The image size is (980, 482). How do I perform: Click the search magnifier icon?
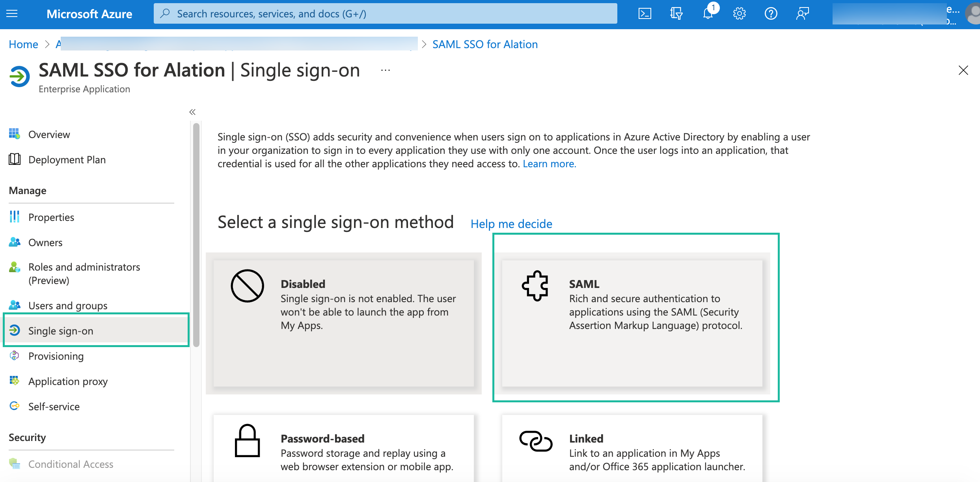click(165, 13)
